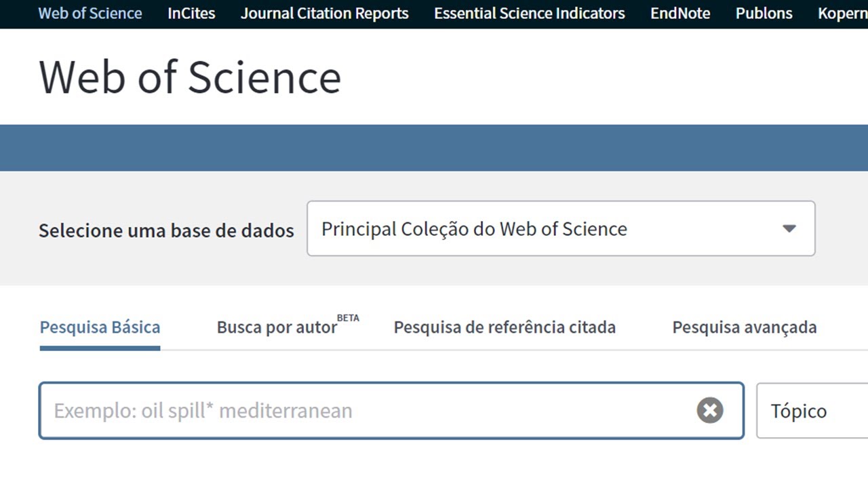Image resolution: width=868 pixels, height=488 pixels.
Task: Click the large Web of Science heading logo
Action: (x=190, y=77)
